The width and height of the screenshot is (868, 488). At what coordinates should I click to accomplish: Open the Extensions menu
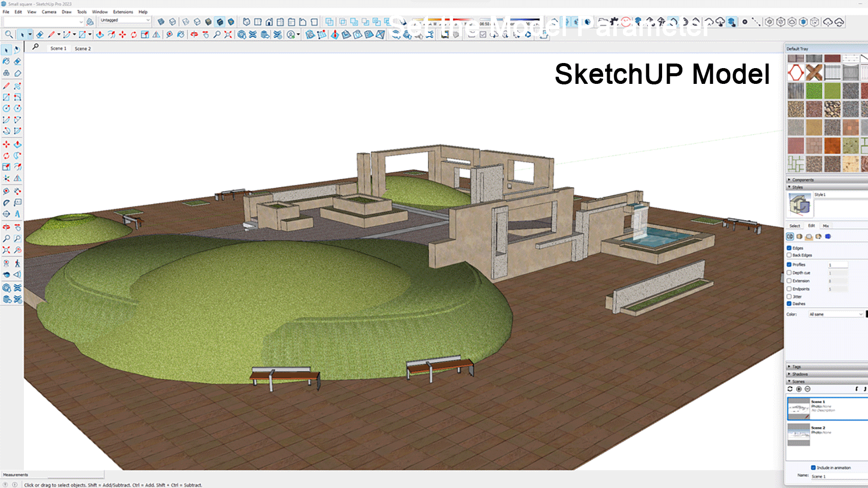123,12
